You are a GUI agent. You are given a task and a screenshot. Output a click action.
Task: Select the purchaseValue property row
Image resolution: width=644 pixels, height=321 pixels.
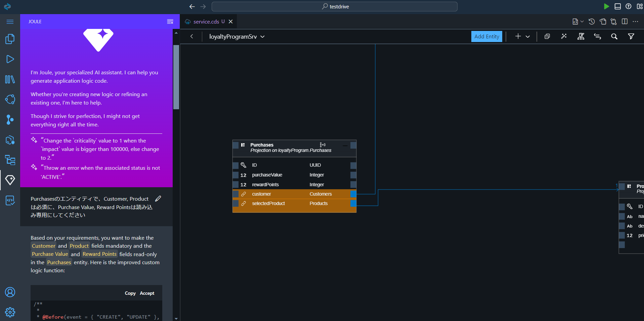pyautogui.click(x=294, y=175)
